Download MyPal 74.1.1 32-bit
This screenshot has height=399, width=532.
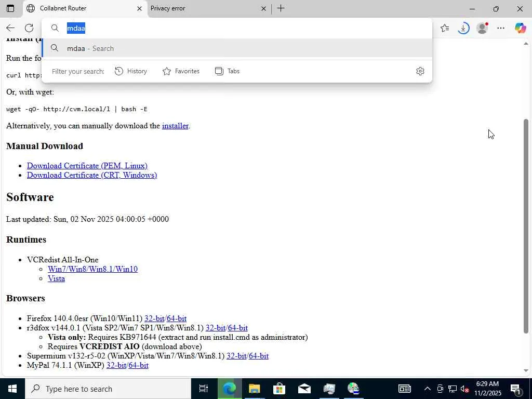point(116,365)
